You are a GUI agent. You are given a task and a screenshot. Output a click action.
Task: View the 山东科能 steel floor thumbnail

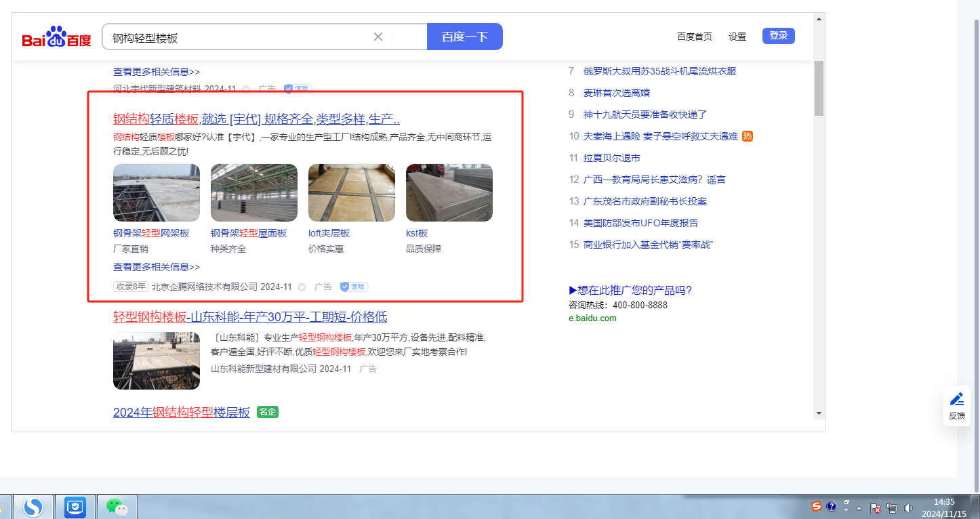(x=157, y=360)
